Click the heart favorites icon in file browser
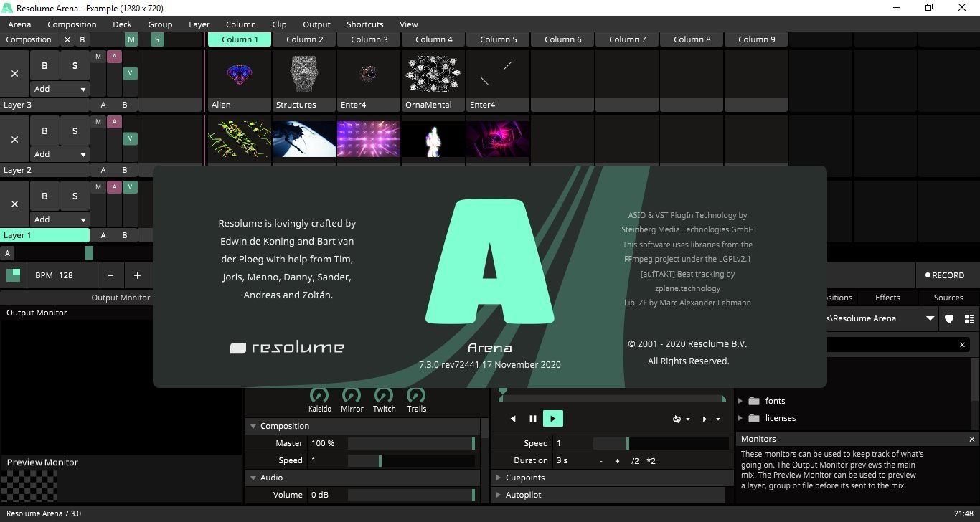The height and width of the screenshot is (522, 980). click(948, 319)
